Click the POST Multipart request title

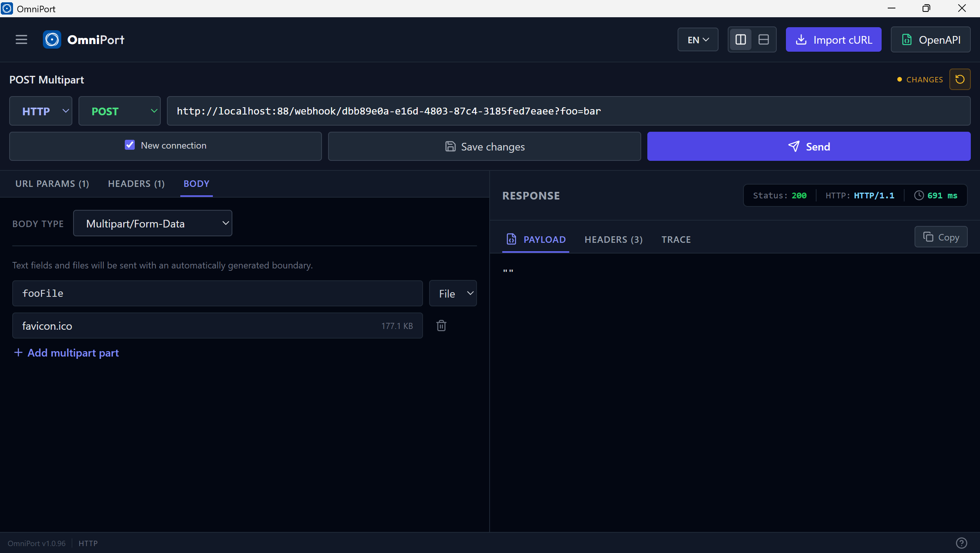(x=46, y=80)
